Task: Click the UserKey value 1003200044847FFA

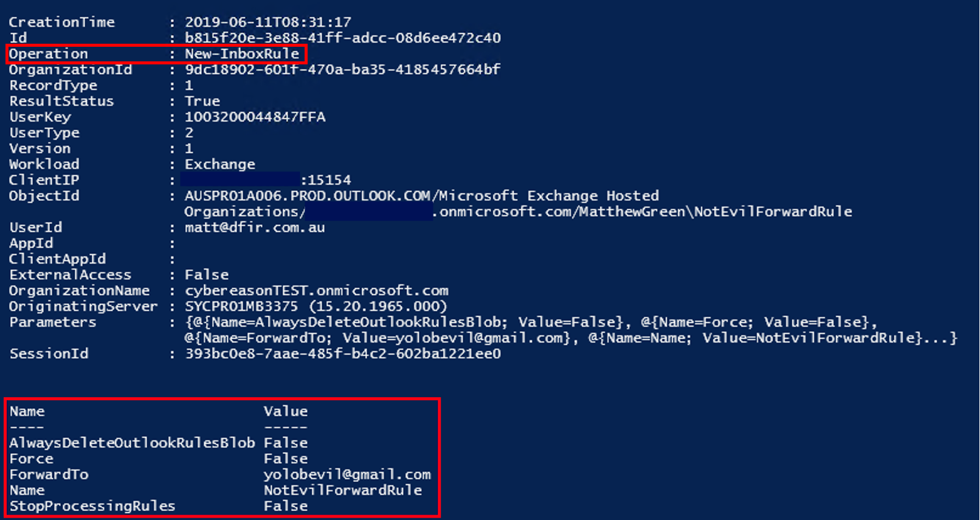Action: click(255, 117)
